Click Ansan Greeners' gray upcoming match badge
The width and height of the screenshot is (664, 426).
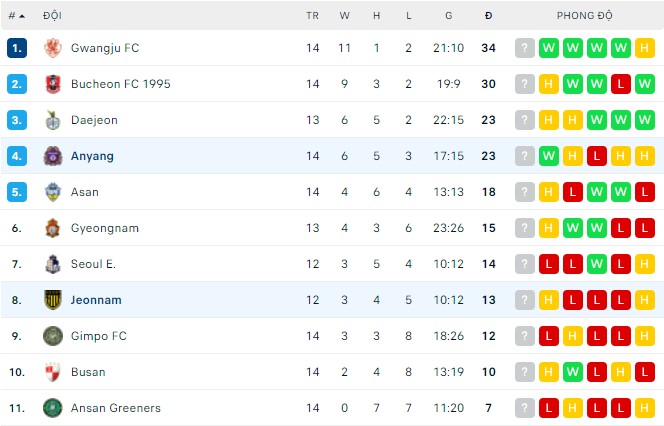point(525,408)
